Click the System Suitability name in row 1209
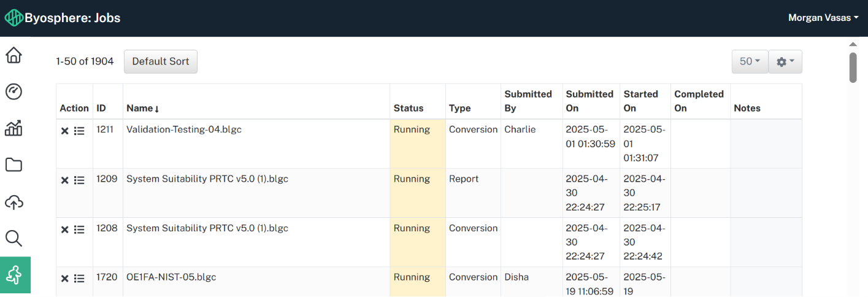The height and width of the screenshot is (297, 868). tap(207, 179)
